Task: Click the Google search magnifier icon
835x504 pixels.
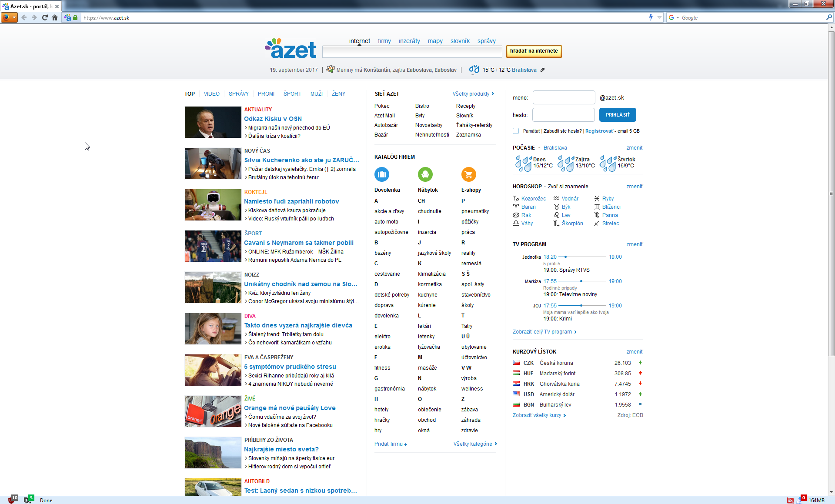Action: 829,17
